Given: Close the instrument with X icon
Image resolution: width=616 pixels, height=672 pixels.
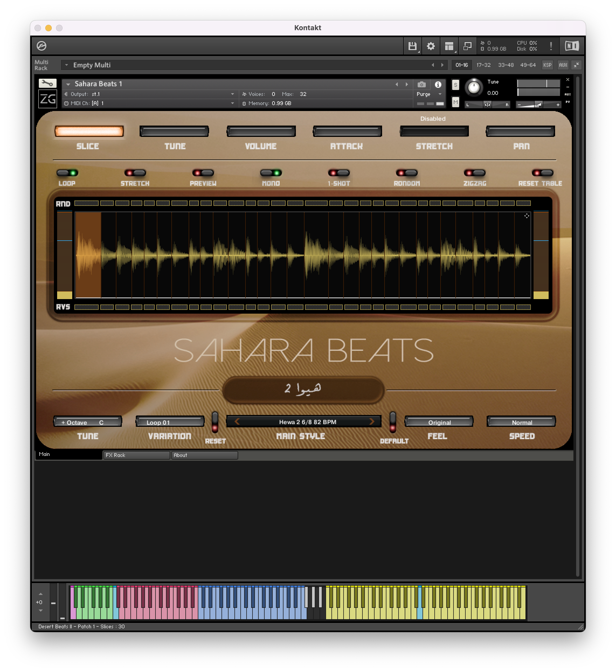Looking at the screenshot, I should 568,80.
